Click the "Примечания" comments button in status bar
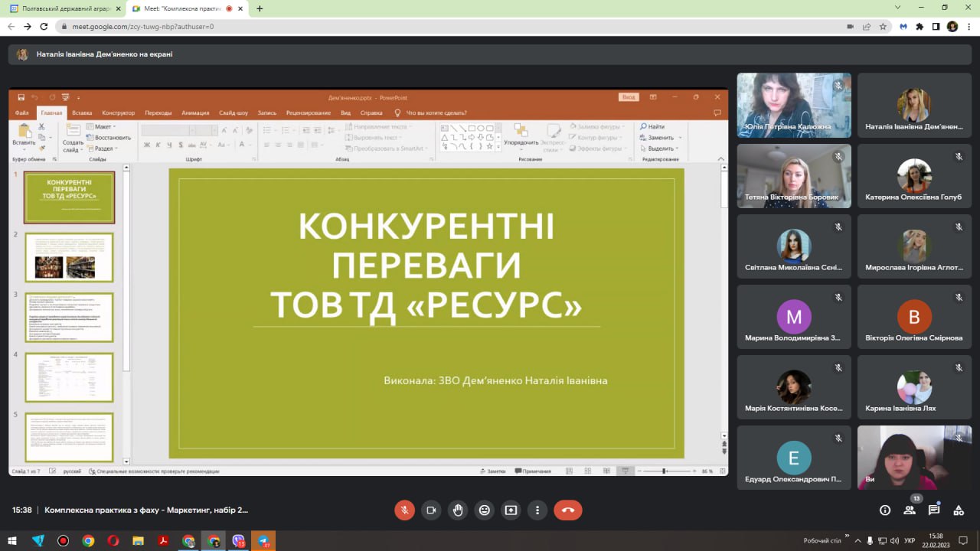 pyautogui.click(x=533, y=471)
